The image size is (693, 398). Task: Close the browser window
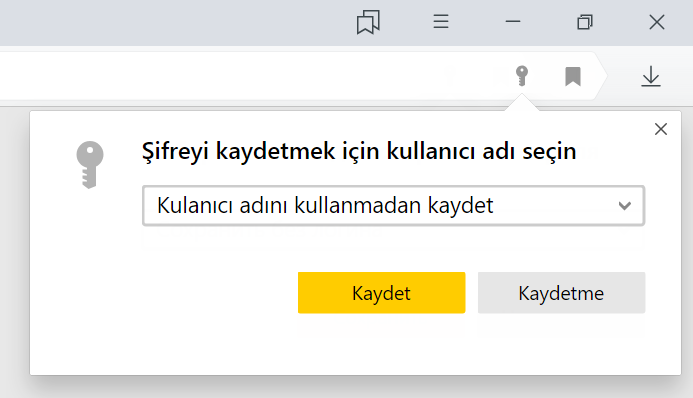point(657,22)
